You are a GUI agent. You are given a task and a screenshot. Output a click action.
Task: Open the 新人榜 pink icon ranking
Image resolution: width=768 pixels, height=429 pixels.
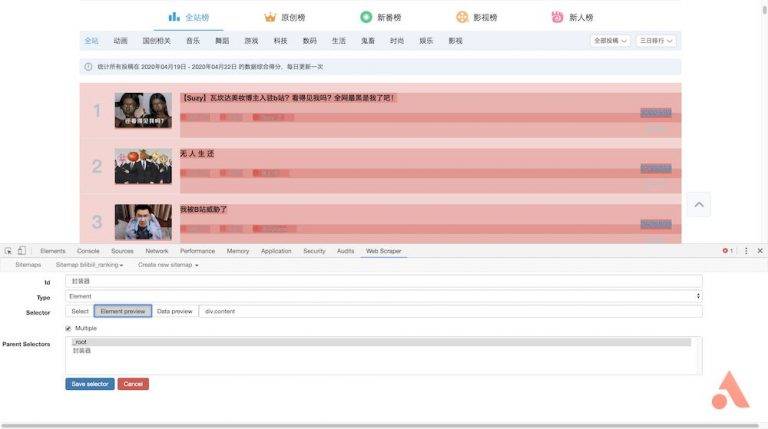point(573,18)
